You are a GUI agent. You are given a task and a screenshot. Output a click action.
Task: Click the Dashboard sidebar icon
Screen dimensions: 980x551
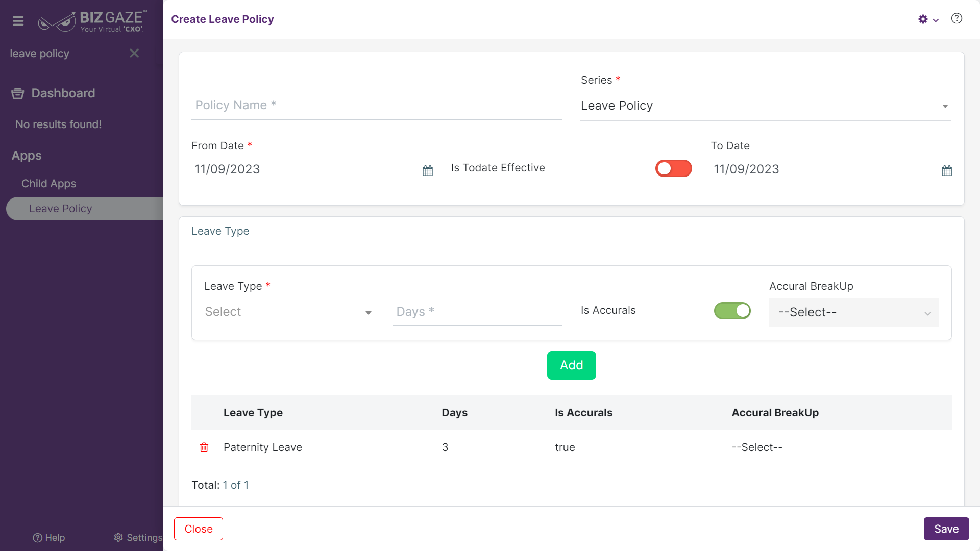18,93
